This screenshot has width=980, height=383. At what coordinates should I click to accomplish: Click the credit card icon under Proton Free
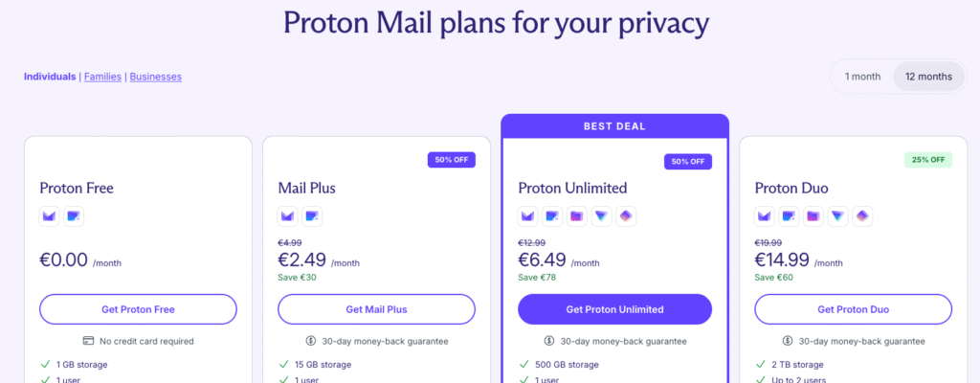88,341
